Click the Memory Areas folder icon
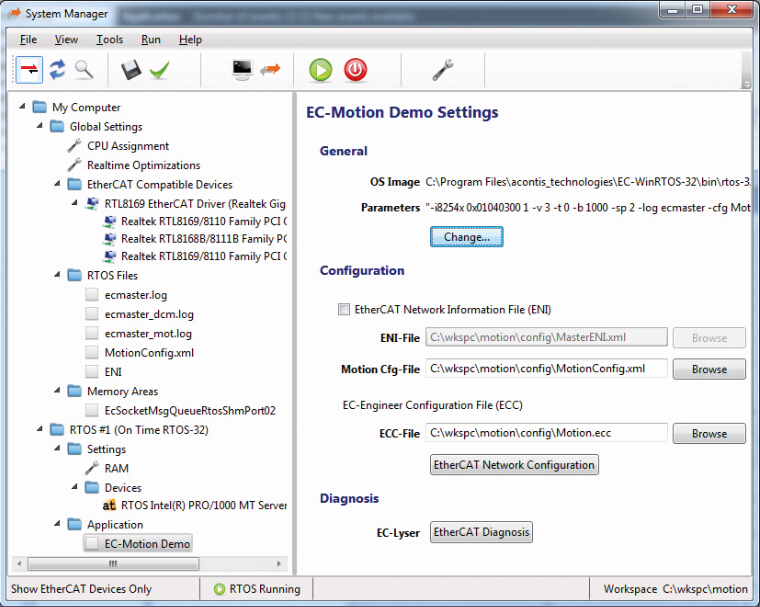 click(75, 391)
